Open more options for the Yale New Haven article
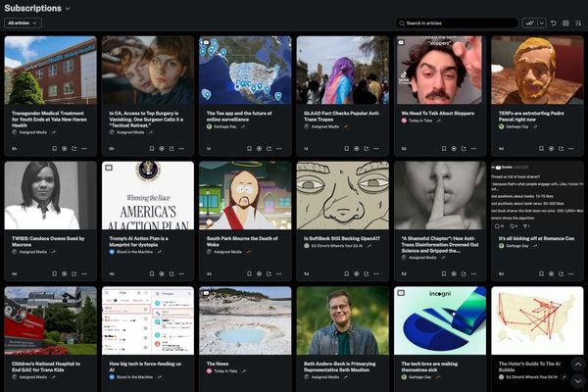This screenshot has width=588, height=392. click(x=84, y=149)
